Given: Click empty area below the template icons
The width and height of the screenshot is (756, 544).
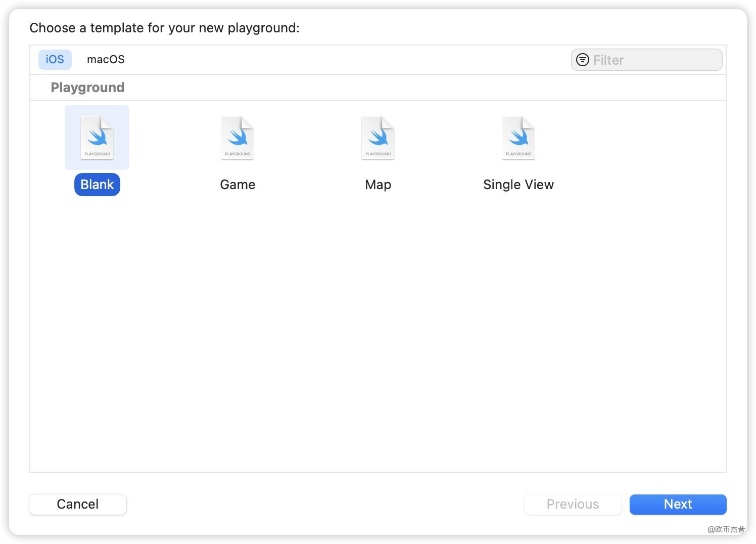Looking at the screenshot, I should coord(378,329).
